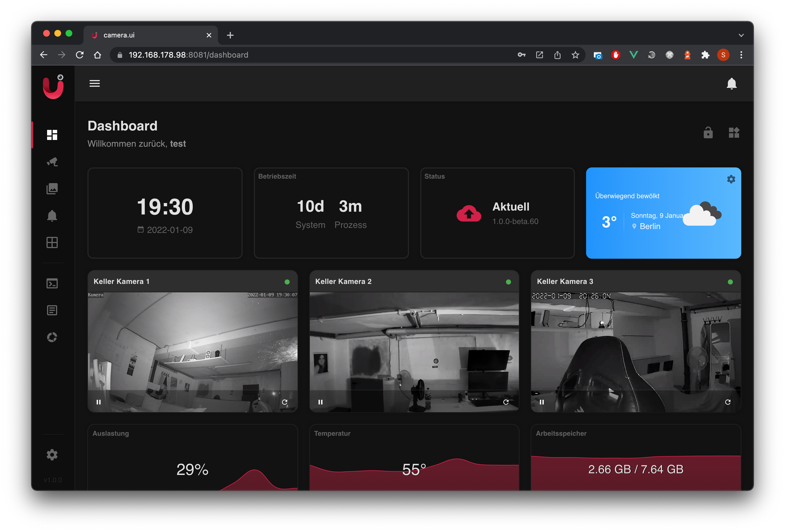Click the version 1.0.0-beta.60 text
785x532 pixels.
[515, 222]
